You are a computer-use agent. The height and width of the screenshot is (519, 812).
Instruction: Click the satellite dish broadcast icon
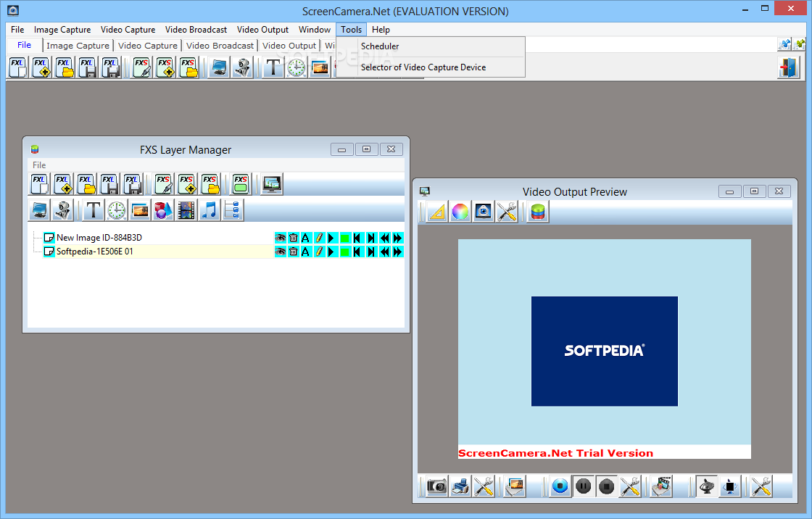pos(707,486)
